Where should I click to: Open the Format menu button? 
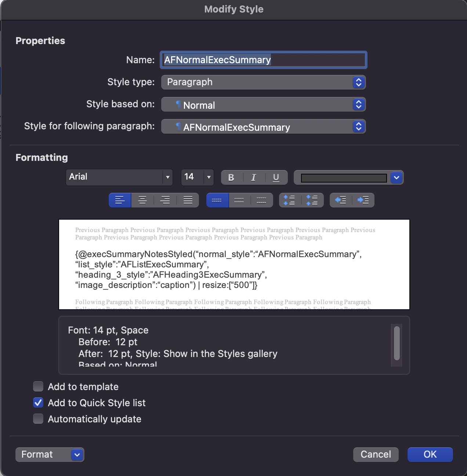pyautogui.click(x=50, y=455)
